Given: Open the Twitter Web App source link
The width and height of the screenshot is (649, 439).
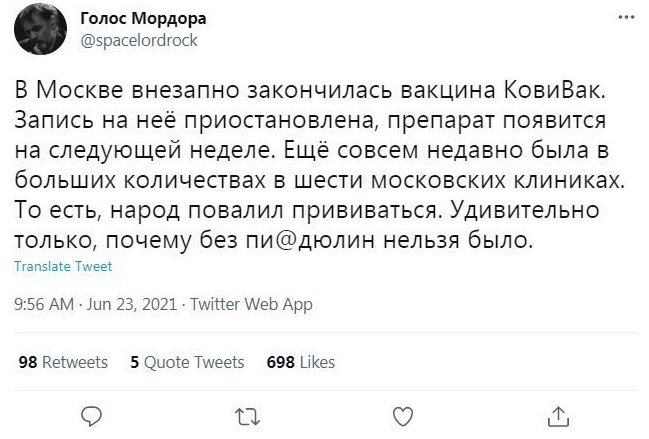Looking at the screenshot, I should pos(251,304).
